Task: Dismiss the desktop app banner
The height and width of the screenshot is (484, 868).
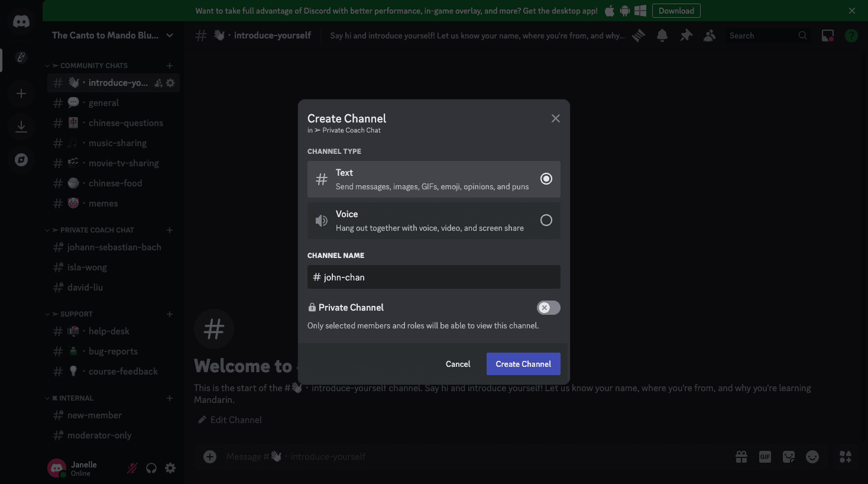Action: click(x=852, y=11)
